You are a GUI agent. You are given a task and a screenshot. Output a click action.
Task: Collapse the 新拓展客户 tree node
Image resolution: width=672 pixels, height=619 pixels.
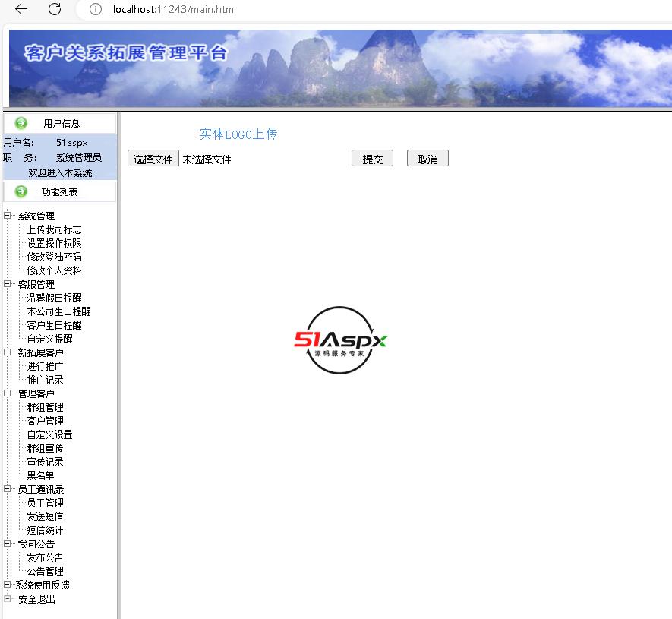[8, 352]
